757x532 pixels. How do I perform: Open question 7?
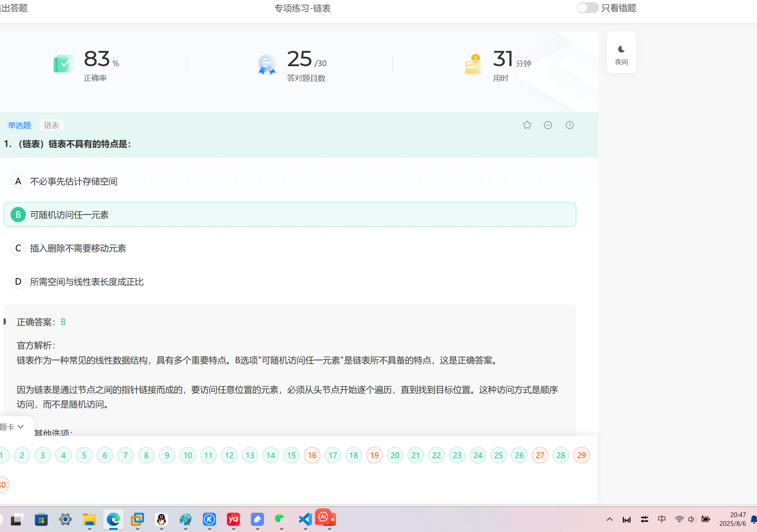click(x=125, y=455)
